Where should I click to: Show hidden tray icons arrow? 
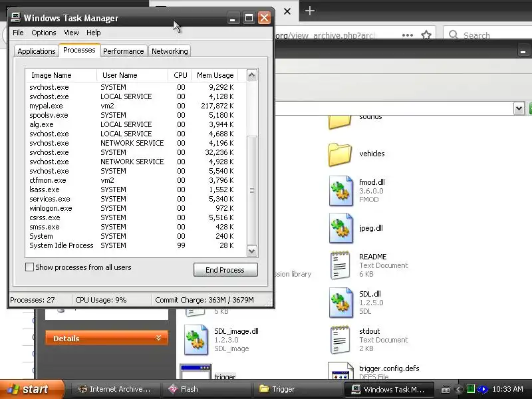458,390
